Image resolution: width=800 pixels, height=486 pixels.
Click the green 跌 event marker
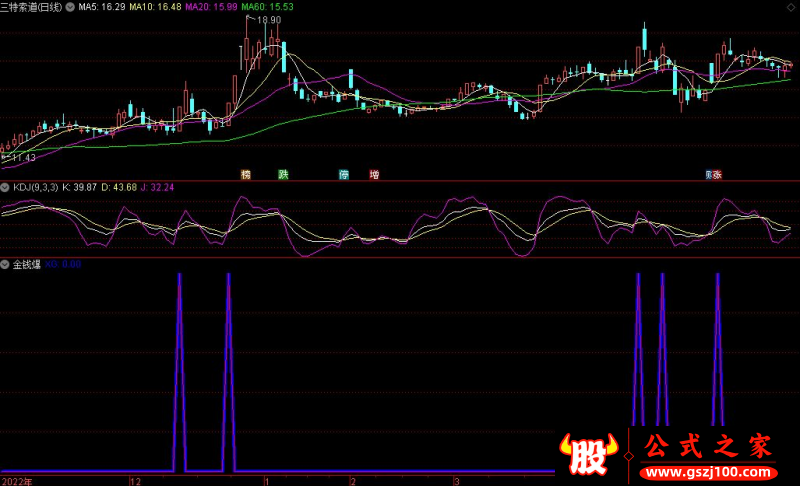coord(283,174)
